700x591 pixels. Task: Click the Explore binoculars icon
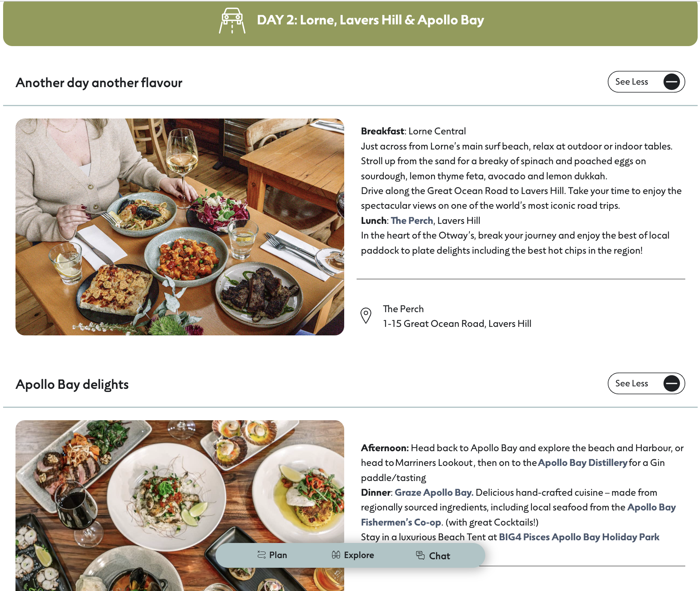336,555
